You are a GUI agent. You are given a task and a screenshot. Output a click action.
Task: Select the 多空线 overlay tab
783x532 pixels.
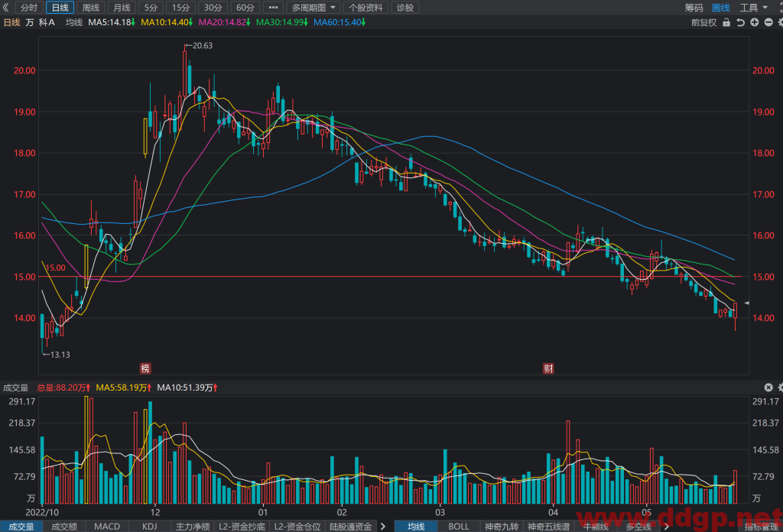tap(638, 527)
